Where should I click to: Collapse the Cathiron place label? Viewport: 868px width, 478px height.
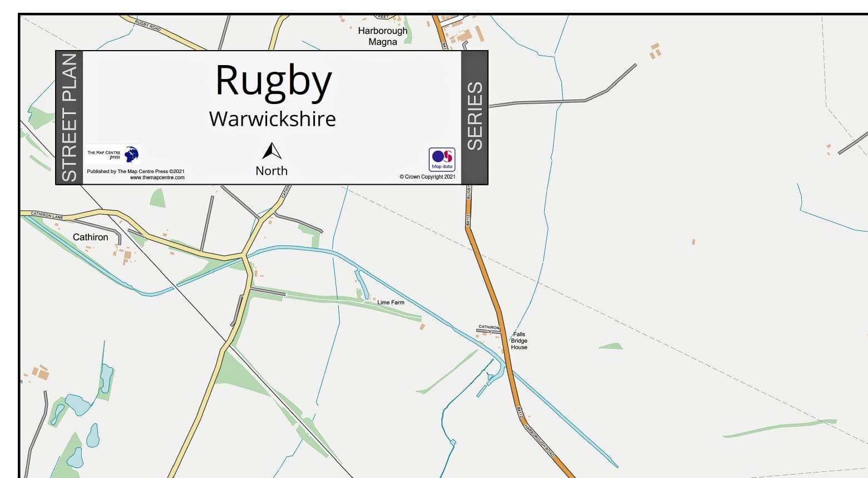click(x=91, y=237)
